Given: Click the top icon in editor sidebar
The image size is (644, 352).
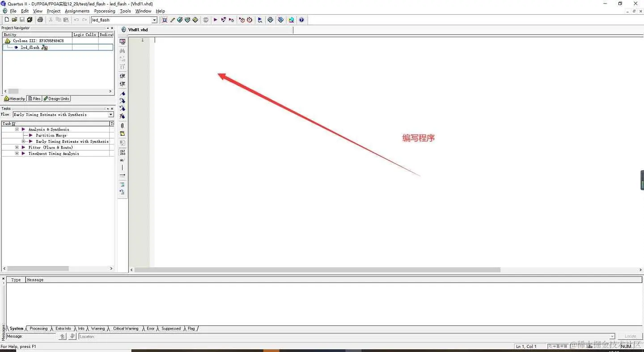Looking at the screenshot, I should [122, 41].
